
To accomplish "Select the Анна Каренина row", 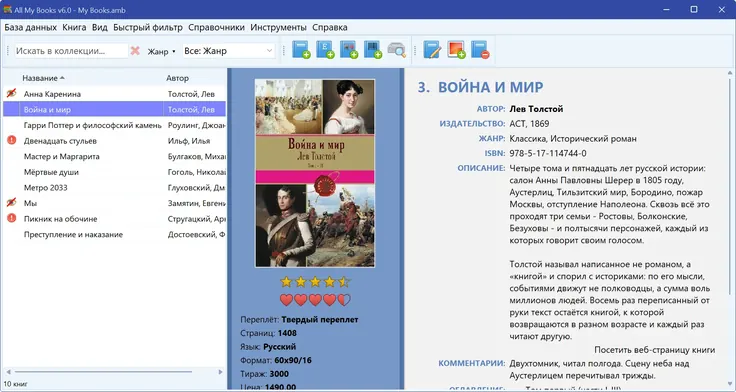I will point(115,94).
